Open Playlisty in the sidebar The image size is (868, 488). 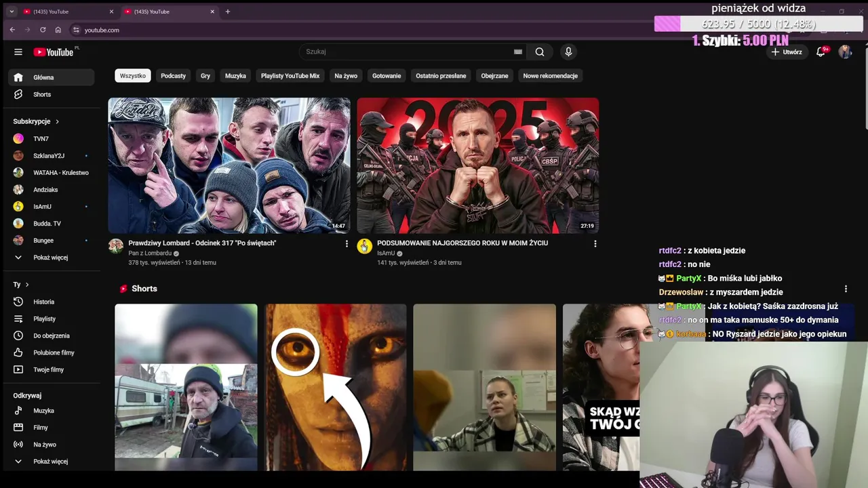click(x=51, y=319)
